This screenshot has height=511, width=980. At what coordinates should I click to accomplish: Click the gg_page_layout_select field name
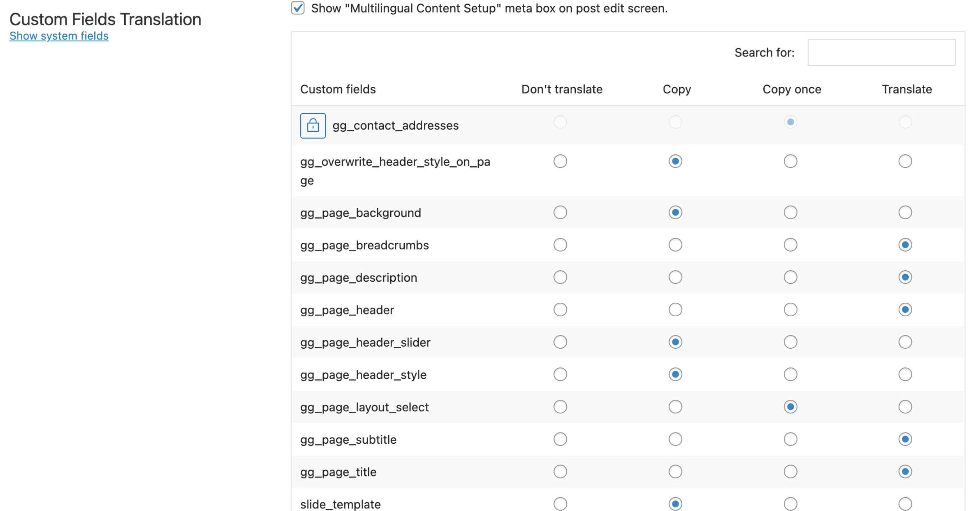pos(364,407)
